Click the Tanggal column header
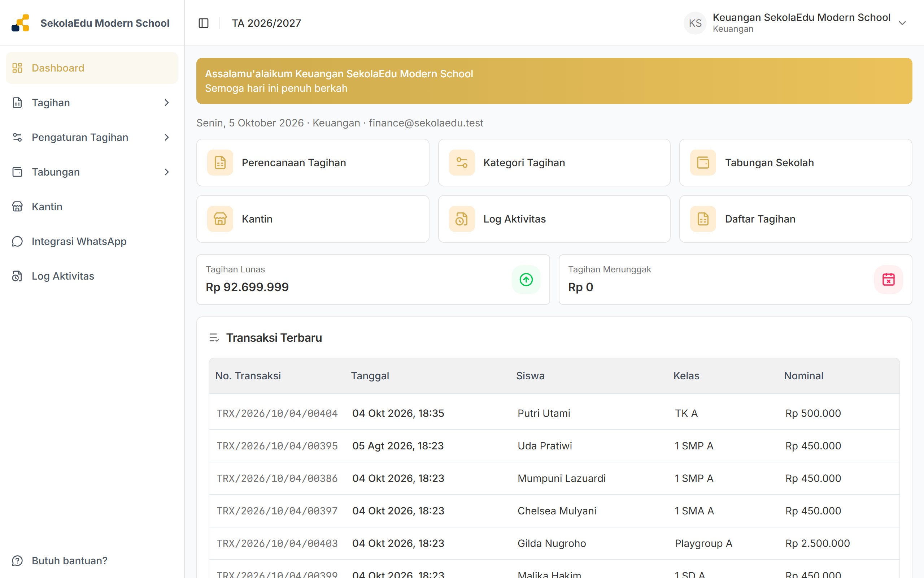Image resolution: width=924 pixels, height=578 pixels. click(370, 376)
